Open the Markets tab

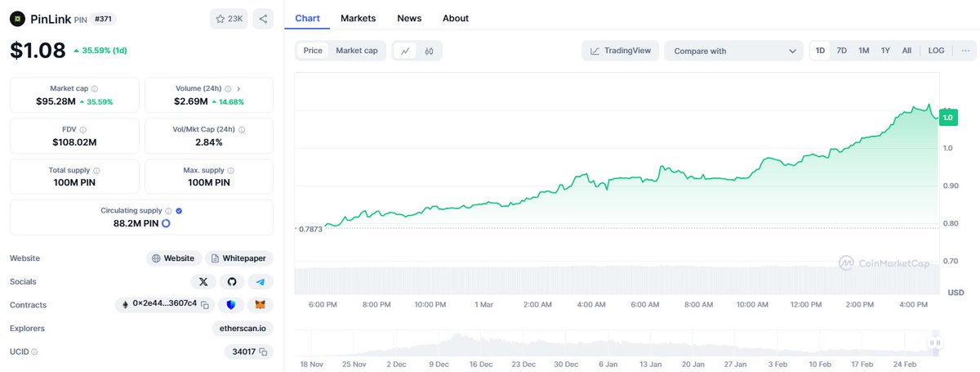click(x=358, y=18)
